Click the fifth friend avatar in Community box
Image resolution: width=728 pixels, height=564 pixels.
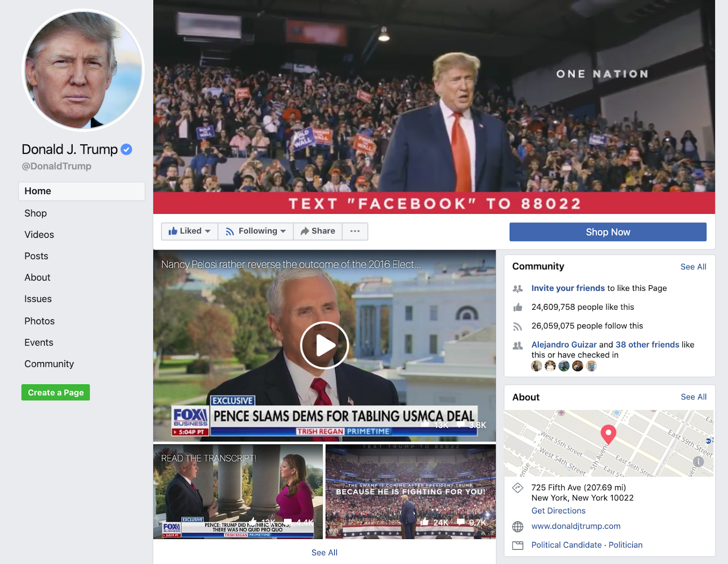[591, 366]
